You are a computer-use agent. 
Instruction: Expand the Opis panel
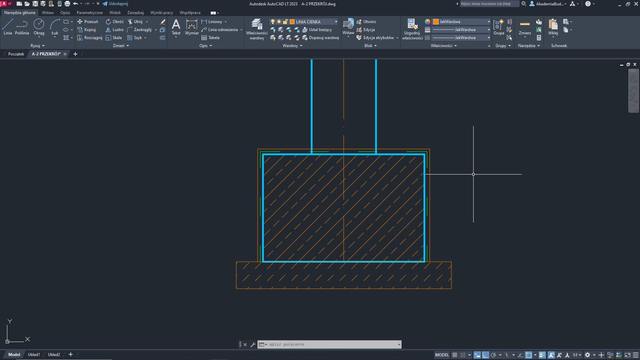pos(205,46)
